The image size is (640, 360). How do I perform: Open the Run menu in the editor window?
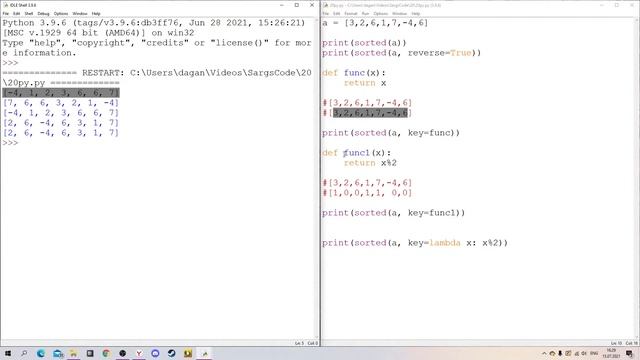click(x=365, y=13)
